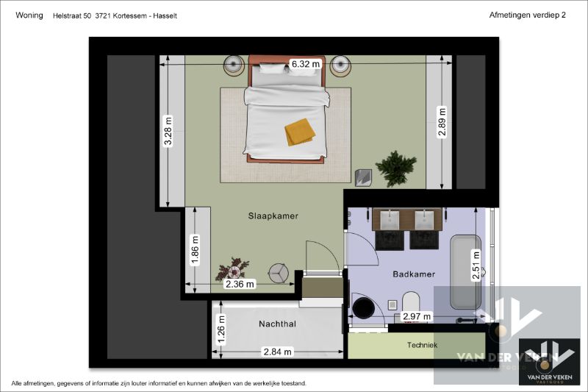
Task: Select the Techniek room label
Action: click(422, 345)
